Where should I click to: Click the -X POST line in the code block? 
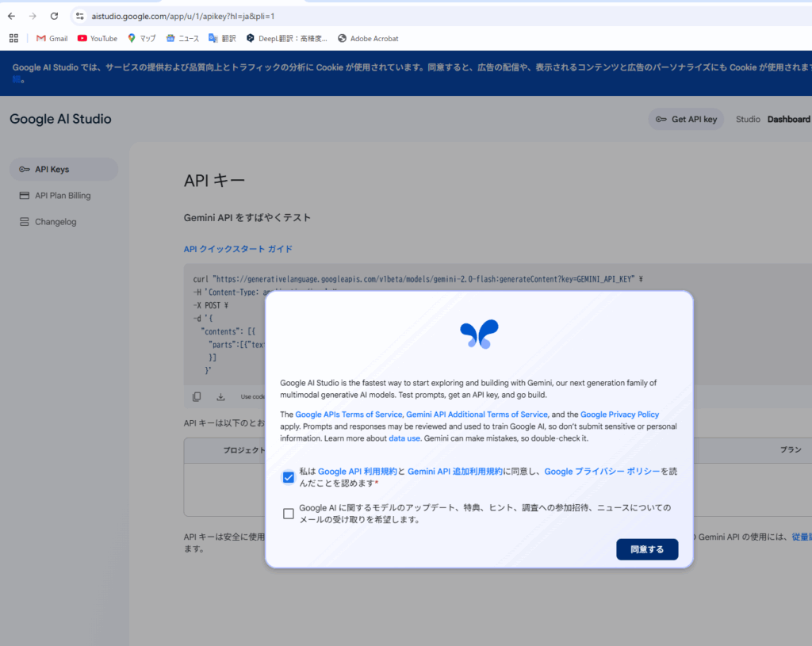pos(211,305)
